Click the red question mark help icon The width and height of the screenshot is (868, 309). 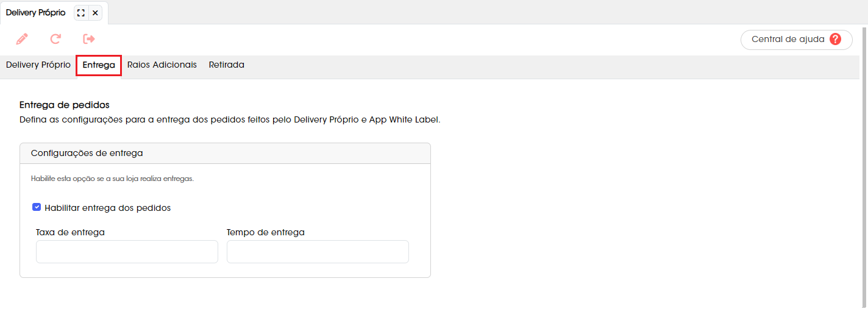tap(835, 39)
